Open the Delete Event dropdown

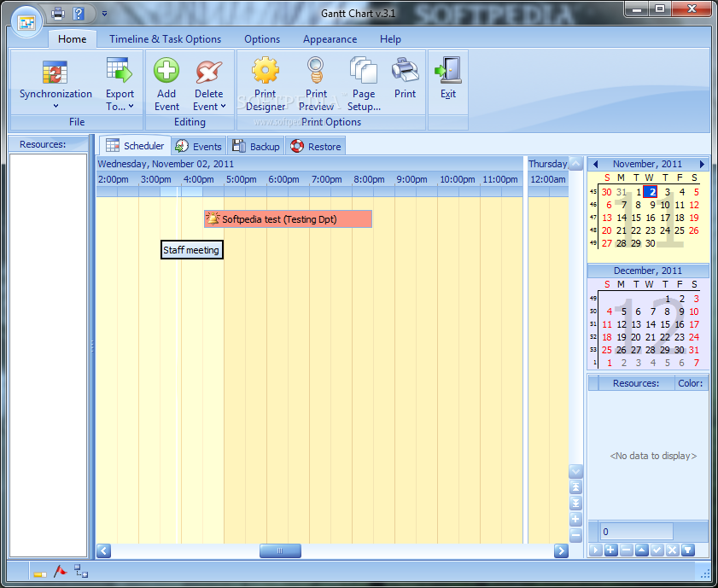[209, 85]
